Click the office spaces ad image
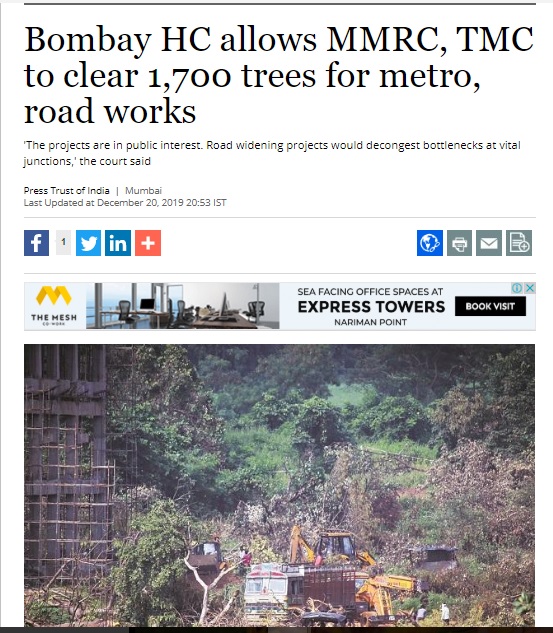The height and width of the screenshot is (633, 553). [x=182, y=306]
